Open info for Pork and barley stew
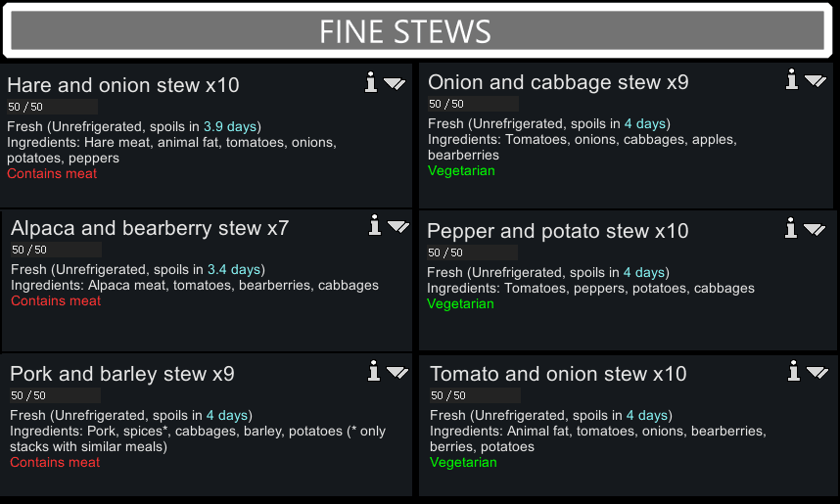The image size is (840, 504). [x=374, y=371]
